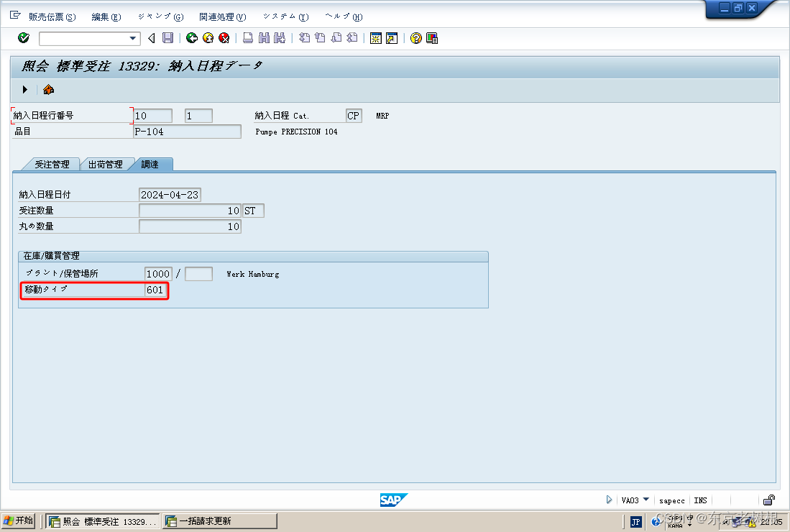Click the status bar lock icon

coord(769,500)
